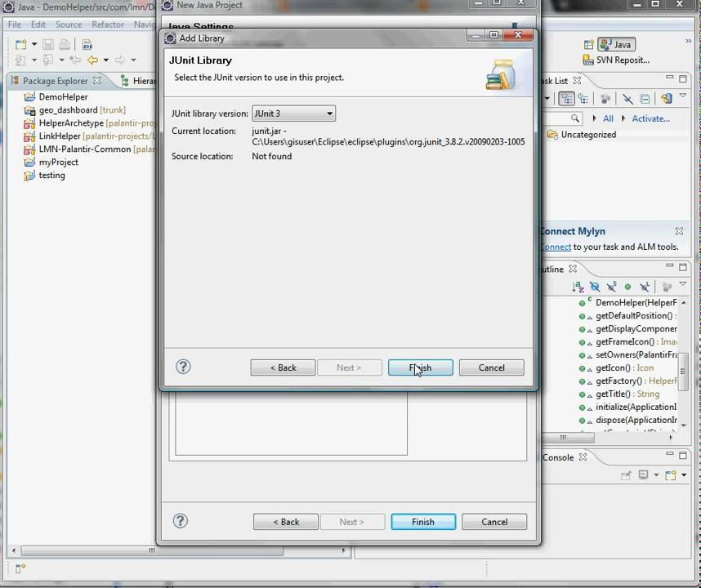This screenshot has width=701, height=588.
Task: Click Back in New Java Project wizard
Action: [x=286, y=522]
